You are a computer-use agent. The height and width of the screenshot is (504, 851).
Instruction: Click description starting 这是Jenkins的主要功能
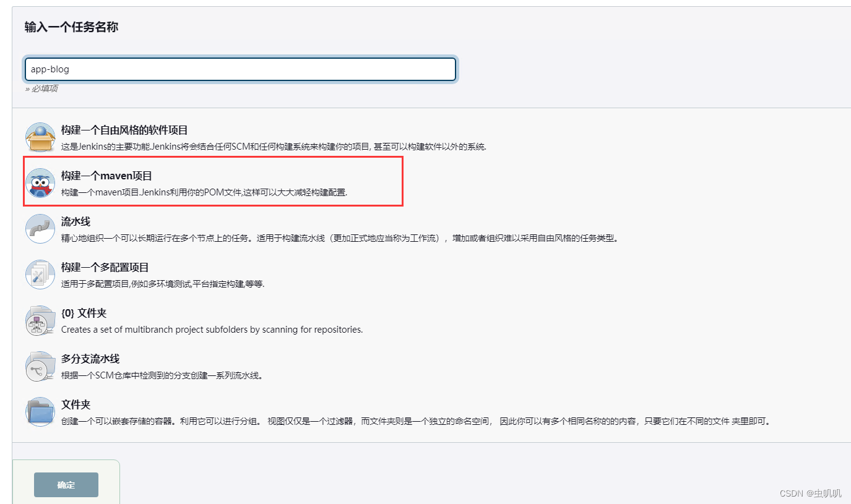(274, 147)
